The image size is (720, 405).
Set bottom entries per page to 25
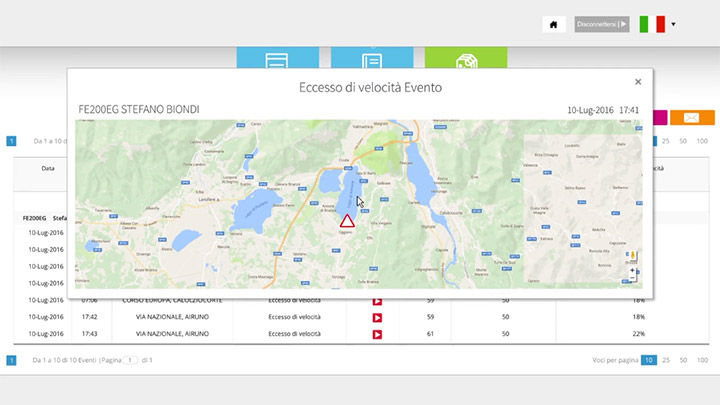pyautogui.click(x=666, y=359)
